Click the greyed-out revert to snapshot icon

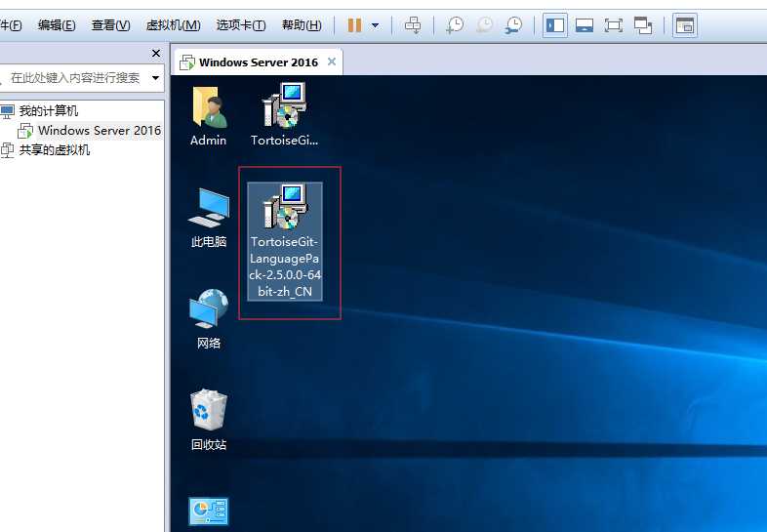point(484,25)
